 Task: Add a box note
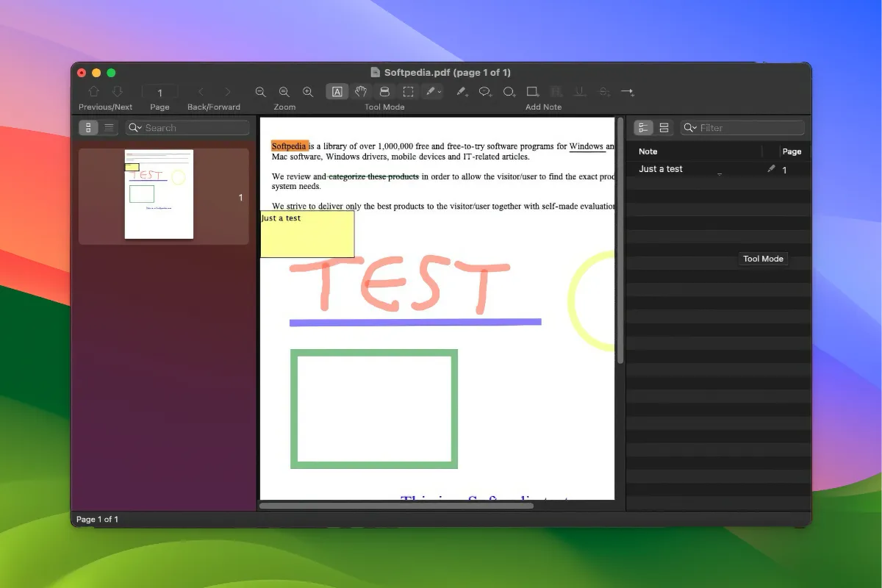pos(533,92)
